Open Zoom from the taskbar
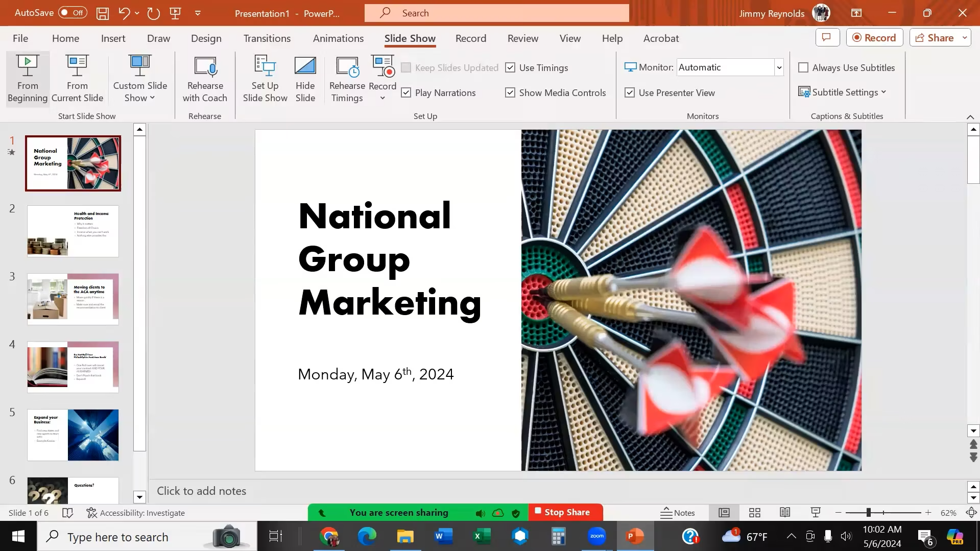Viewport: 980px width, 551px height. coord(596,536)
